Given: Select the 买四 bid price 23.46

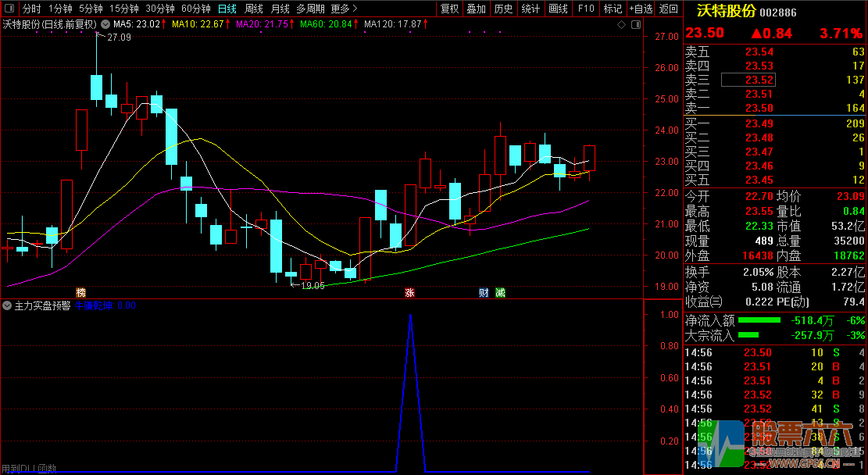Looking at the screenshot, I should point(759,166).
